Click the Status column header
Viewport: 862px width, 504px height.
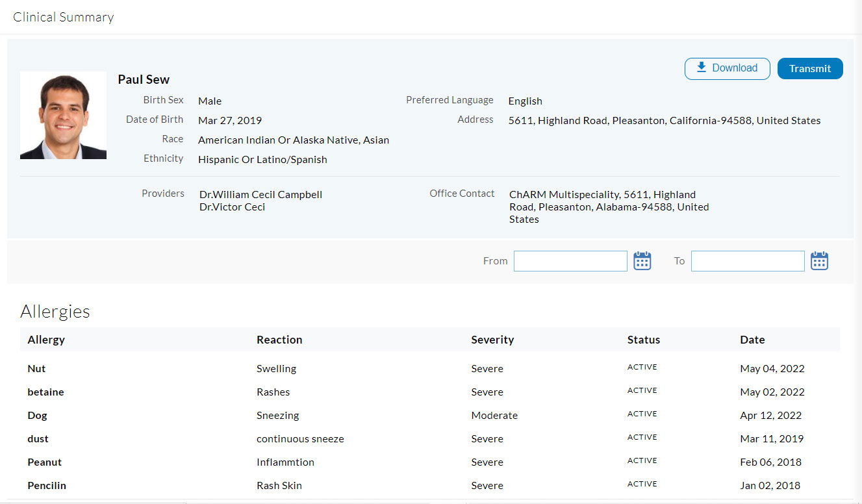(643, 340)
